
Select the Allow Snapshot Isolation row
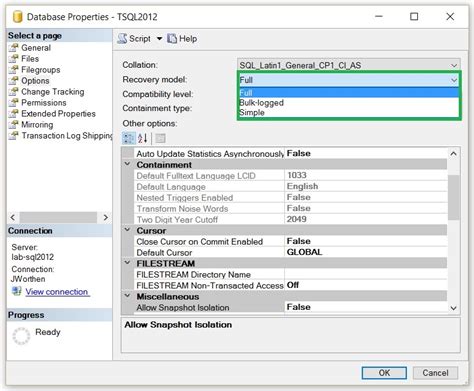tap(291, 307)
